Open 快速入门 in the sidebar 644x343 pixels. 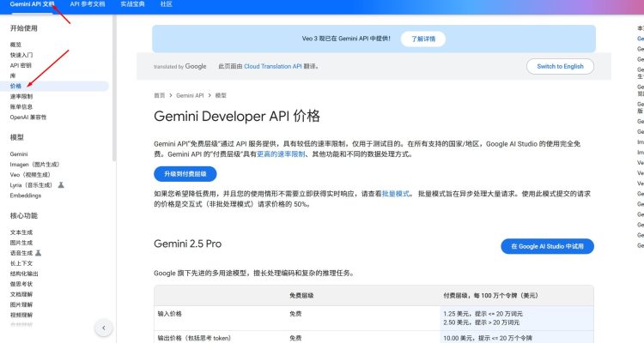21,55
